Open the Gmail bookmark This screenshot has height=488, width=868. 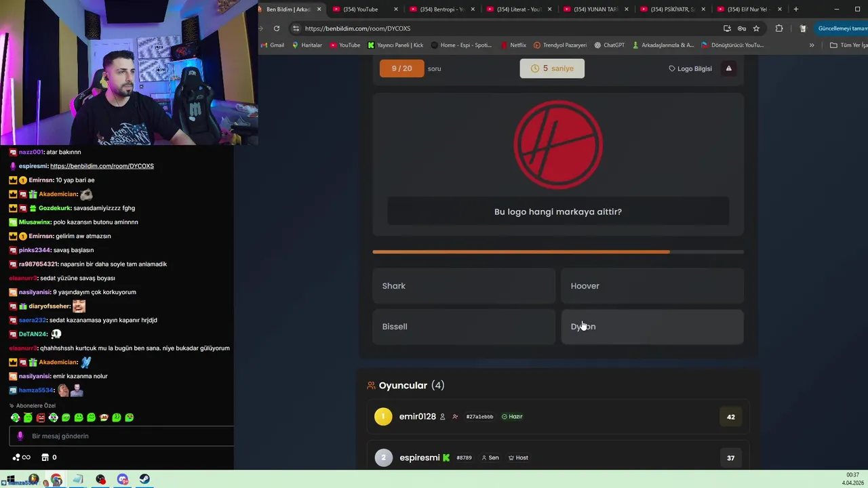pos(273,45)
